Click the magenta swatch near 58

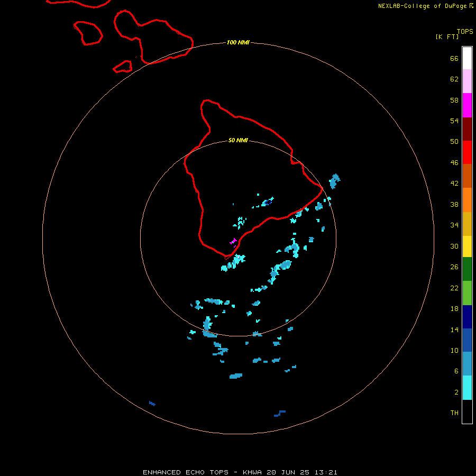click(467, 105)
